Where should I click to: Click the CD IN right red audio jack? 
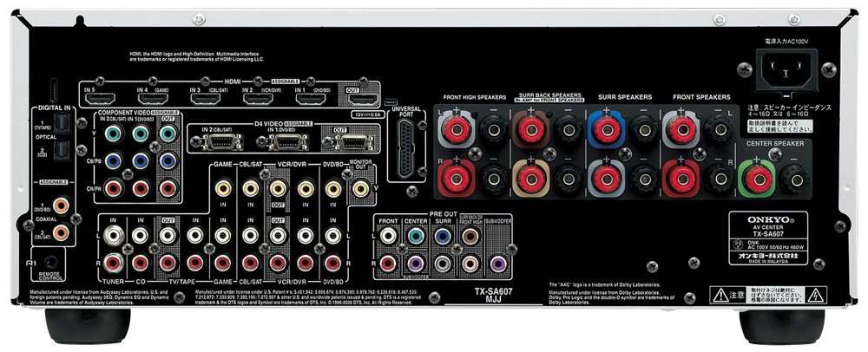(x=141, y=263)
